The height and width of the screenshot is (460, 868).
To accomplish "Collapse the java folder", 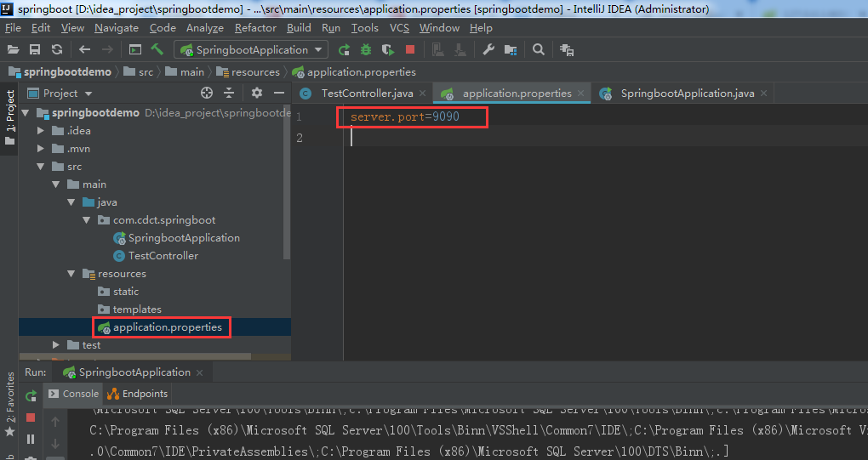I will click(x=71, y=202).
